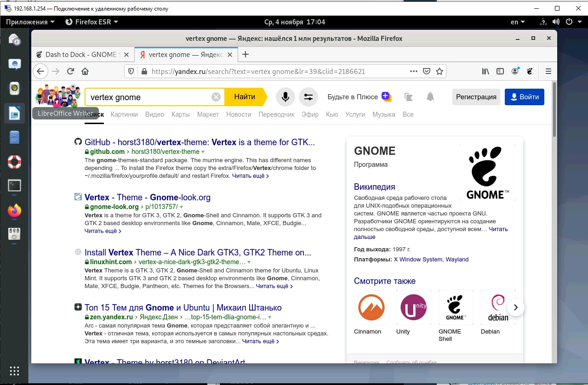Open a new browser tab
The image size is (588, 385).
coord(245,54)
